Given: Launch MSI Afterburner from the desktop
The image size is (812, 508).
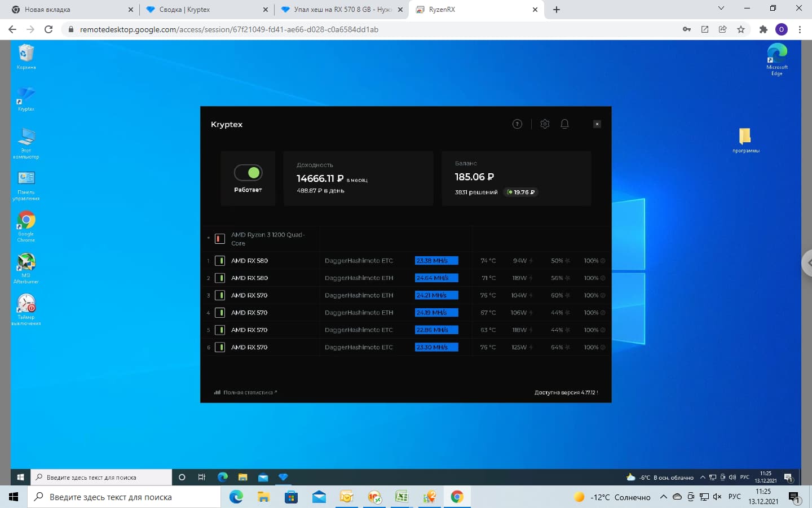Looking at the screenshot, I should click(x=26, y=269).
